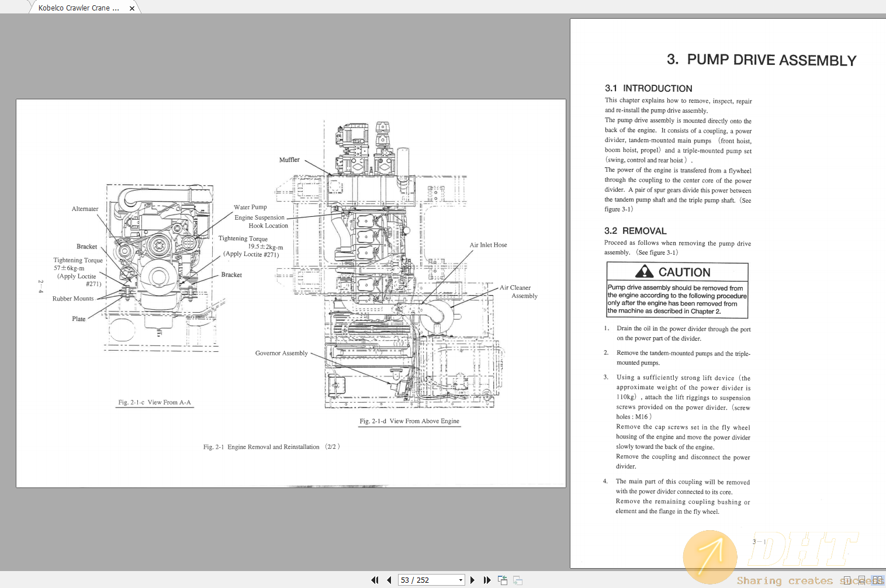Go to the first page of the document
This screenshot has height=588, width=886.
[375, 580]
